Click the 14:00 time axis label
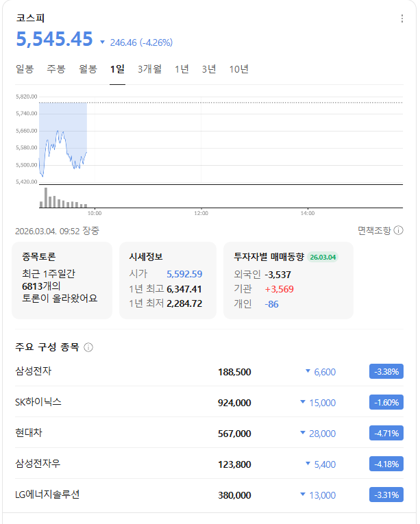 point(308,213)
